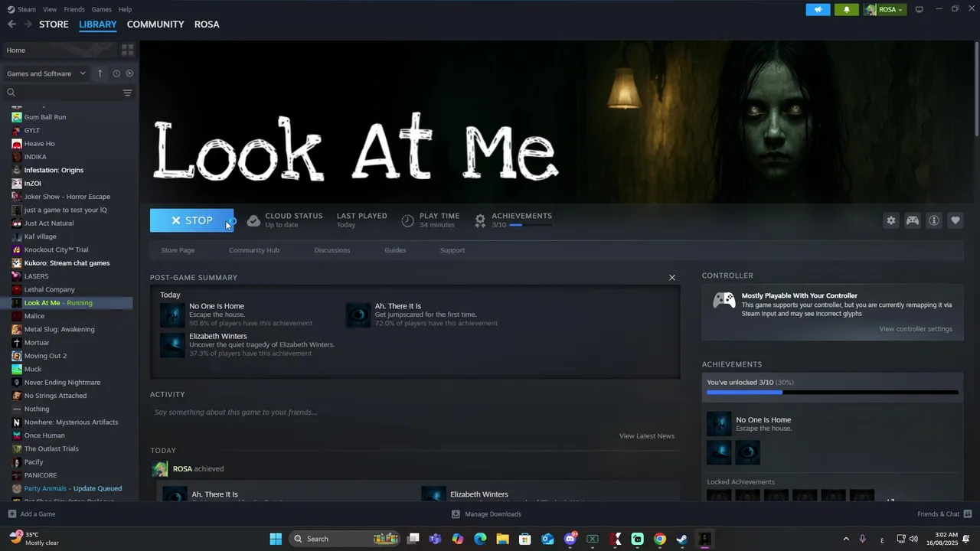Open the Steam menu

(x=21, y=9)
